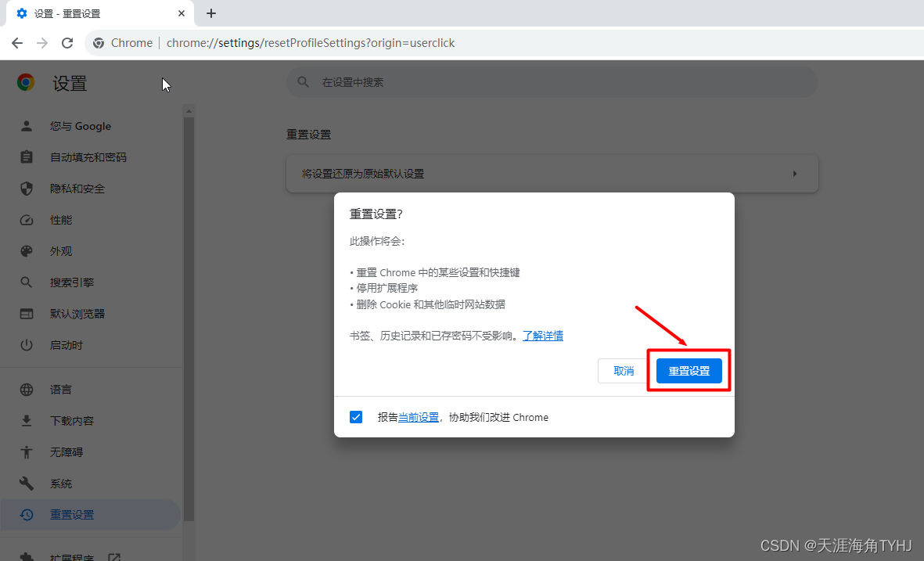
Task: Click the power icon for 启动时
Action: click(x=27, y=344)
